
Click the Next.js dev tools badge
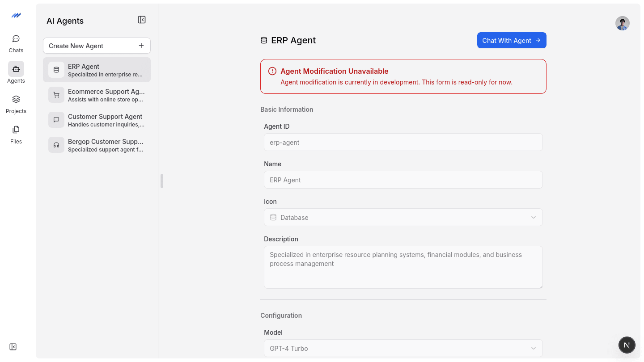point(627,345)
